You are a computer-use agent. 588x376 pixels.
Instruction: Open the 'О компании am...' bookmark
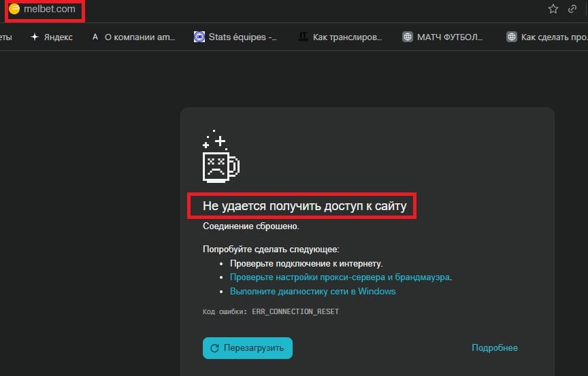133,37
